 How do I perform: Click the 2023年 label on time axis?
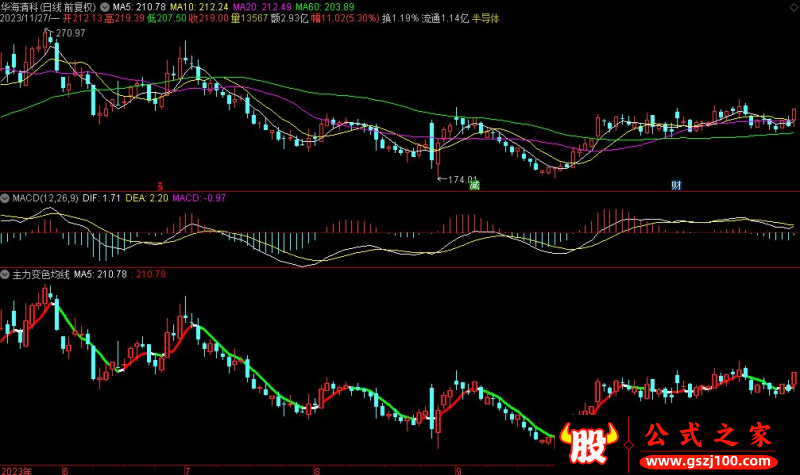coord(16,469)
